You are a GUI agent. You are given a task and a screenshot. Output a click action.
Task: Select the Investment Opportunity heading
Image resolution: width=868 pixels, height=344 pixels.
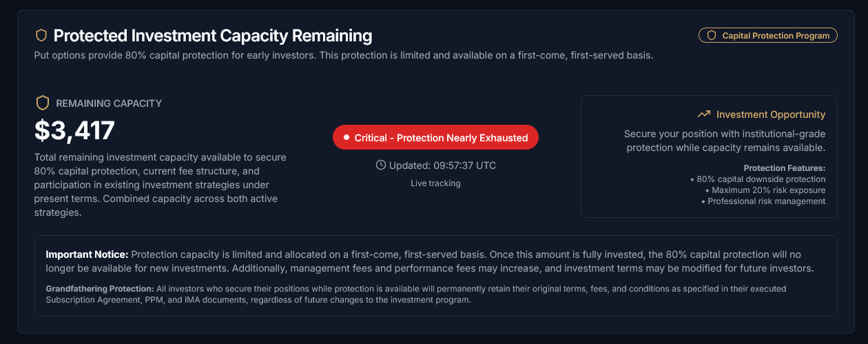coord(770,114)
